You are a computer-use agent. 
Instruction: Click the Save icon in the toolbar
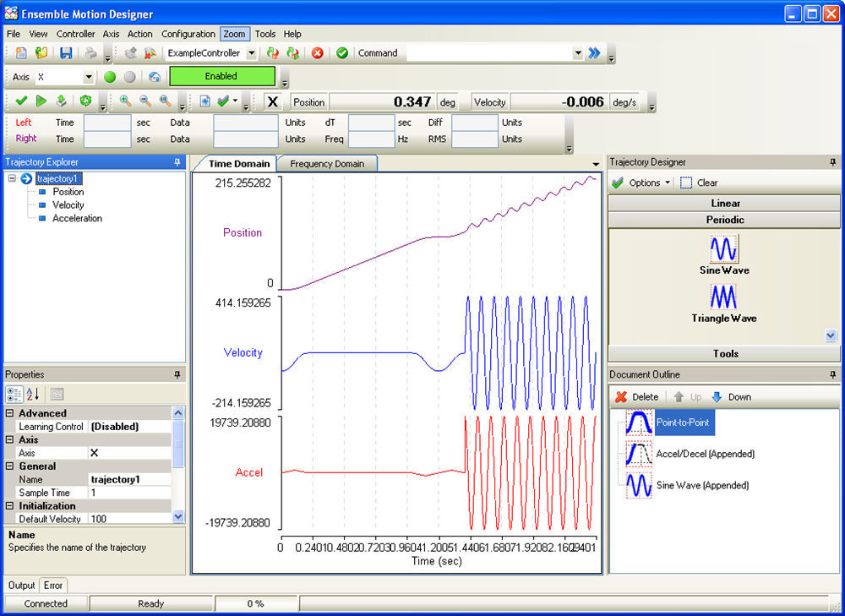(66, 53)
